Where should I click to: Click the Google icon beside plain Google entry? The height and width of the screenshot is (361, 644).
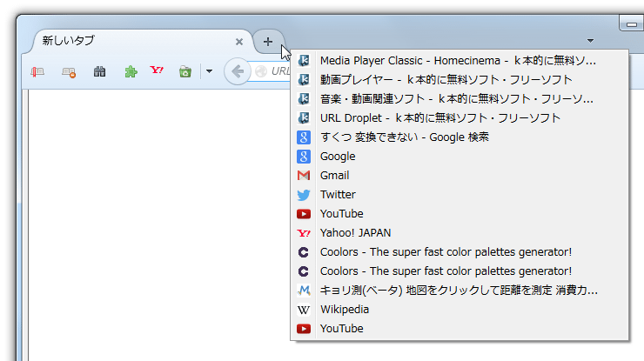click(x=304, y=157)
